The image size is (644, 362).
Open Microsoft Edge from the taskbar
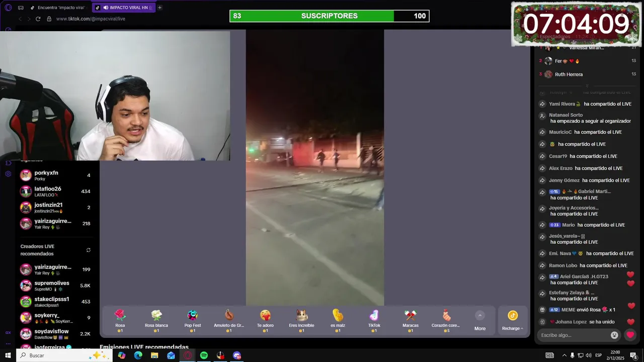pos(138,355)
